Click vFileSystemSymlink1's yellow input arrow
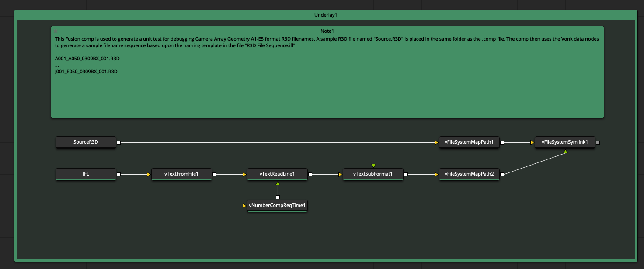 click(x=532, y=142)
